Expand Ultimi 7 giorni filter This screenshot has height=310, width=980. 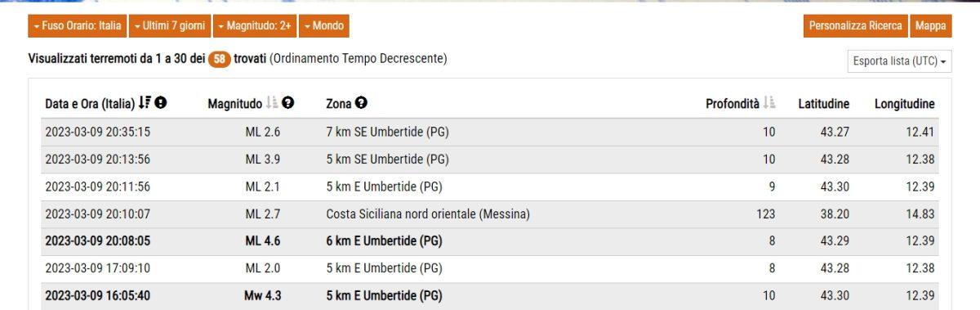tap(170, 26)
